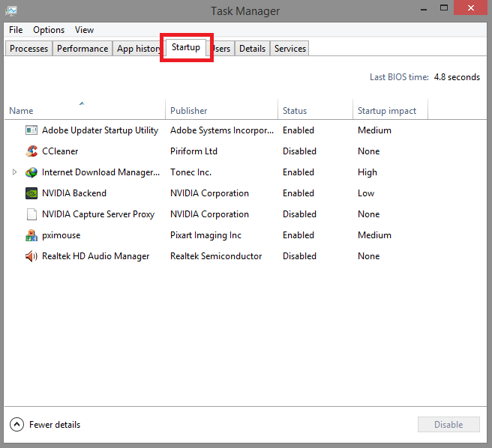Click the Realtek Semiconductor publisher cell
The height and width of the screenshot is (448, 492).
tap(216, 256)
